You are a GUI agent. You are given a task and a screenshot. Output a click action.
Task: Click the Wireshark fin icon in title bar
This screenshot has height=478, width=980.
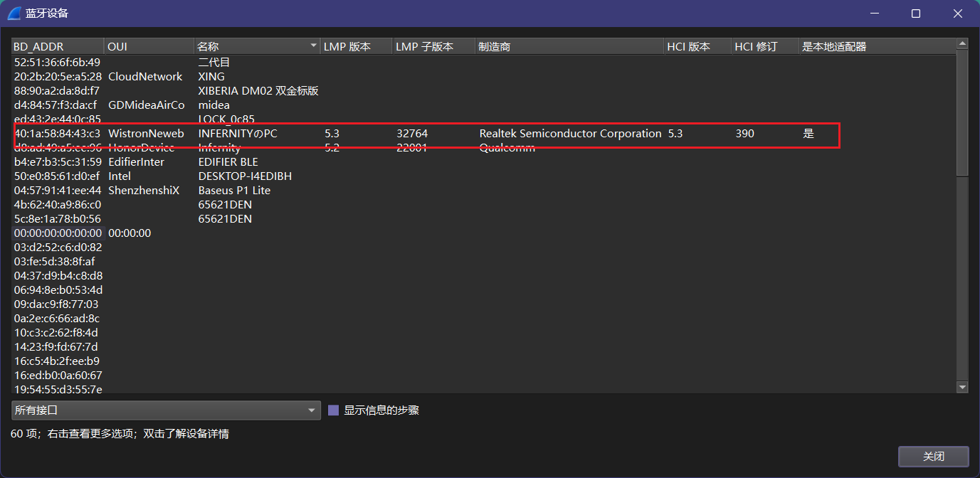[x=14, y=14]
